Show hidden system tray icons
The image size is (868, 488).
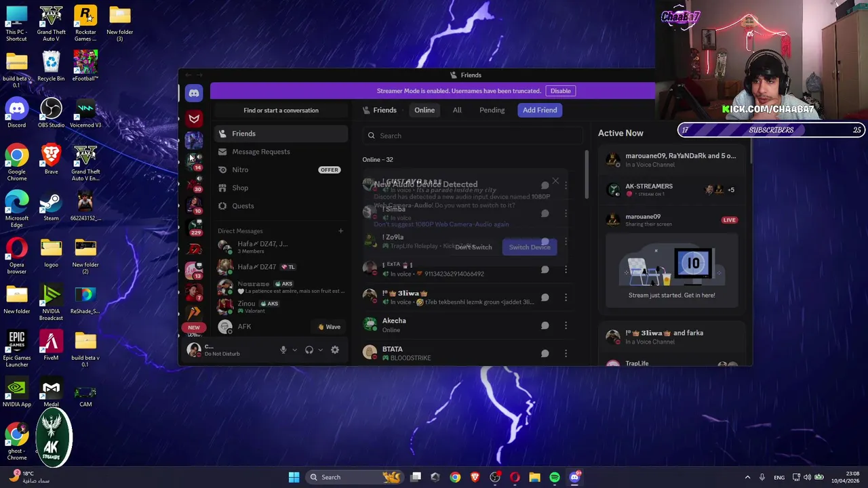point(747,477)
